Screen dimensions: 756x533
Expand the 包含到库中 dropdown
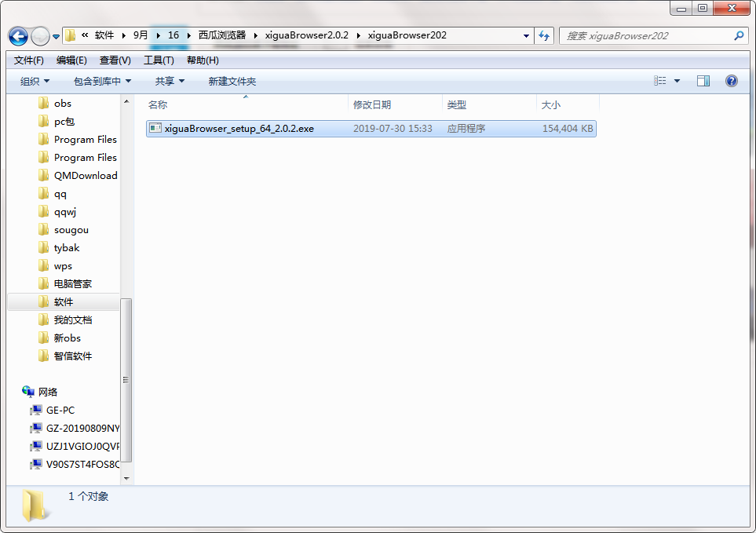pos(102,81)
